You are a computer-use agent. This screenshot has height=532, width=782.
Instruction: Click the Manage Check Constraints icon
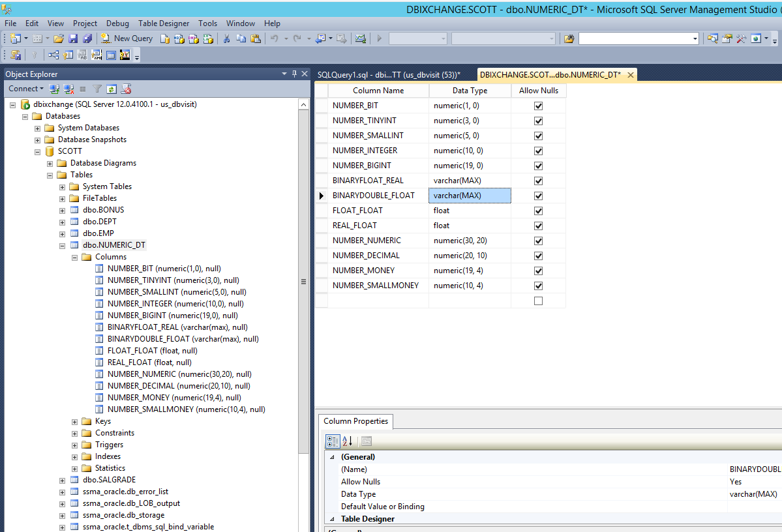[112, 55]
